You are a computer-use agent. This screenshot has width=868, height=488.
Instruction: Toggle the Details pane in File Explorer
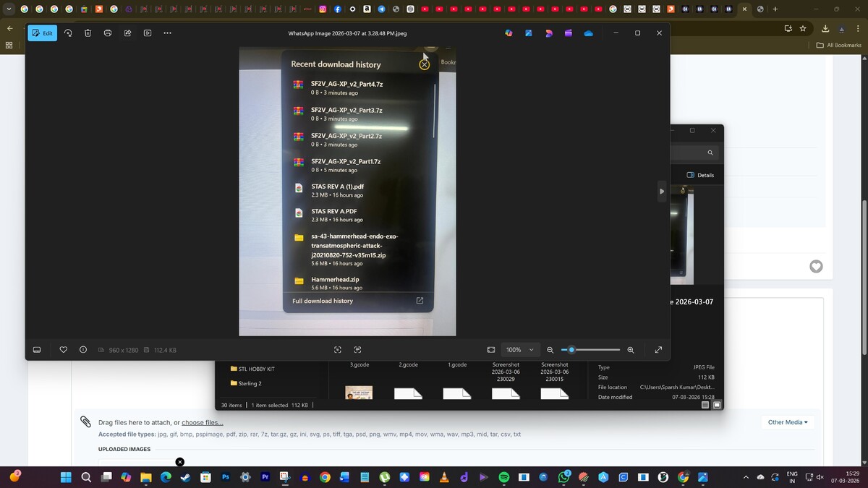[x=700, y=175]
